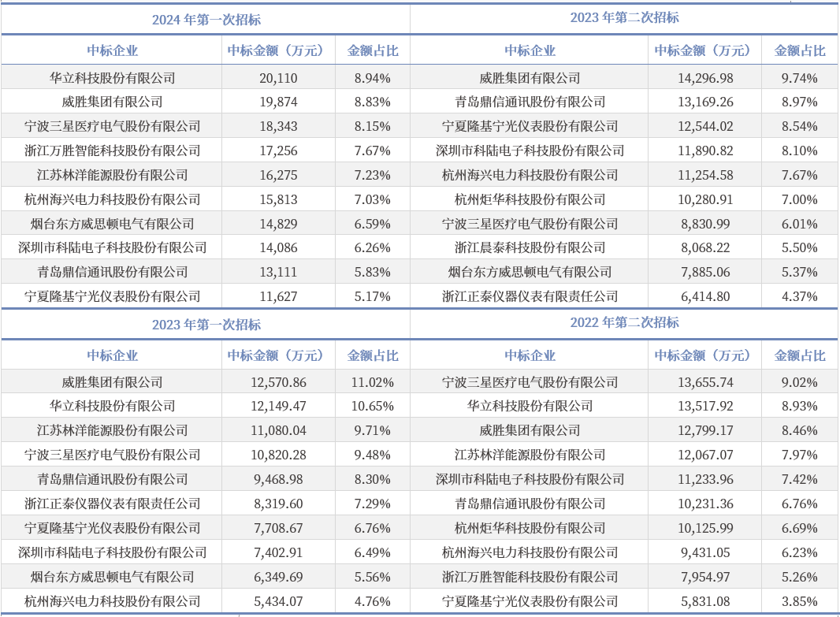Click the 19,874 amount cell
The height and width of the screenshot is (617, 840).
point(279,102)
